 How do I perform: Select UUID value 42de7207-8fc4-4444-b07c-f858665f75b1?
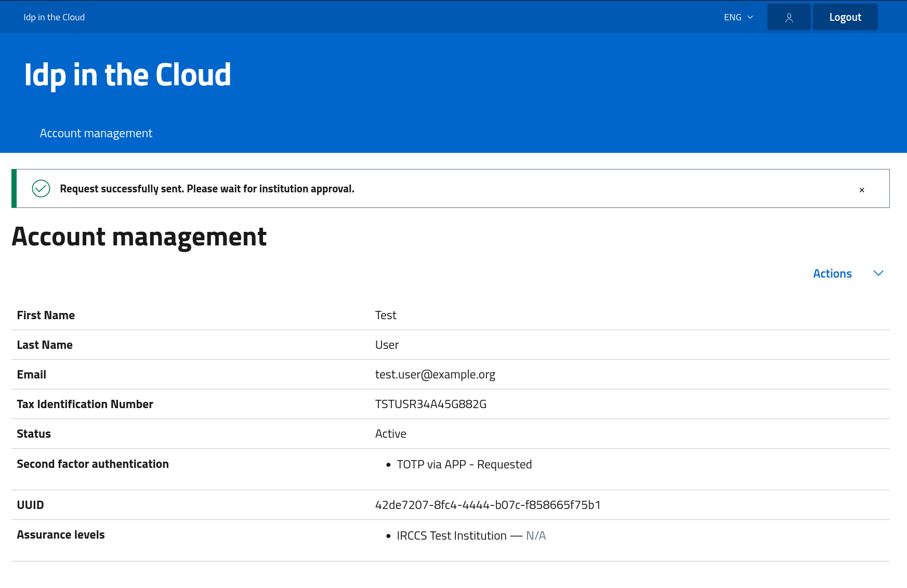pyautogui.click(x=488, y=505)
